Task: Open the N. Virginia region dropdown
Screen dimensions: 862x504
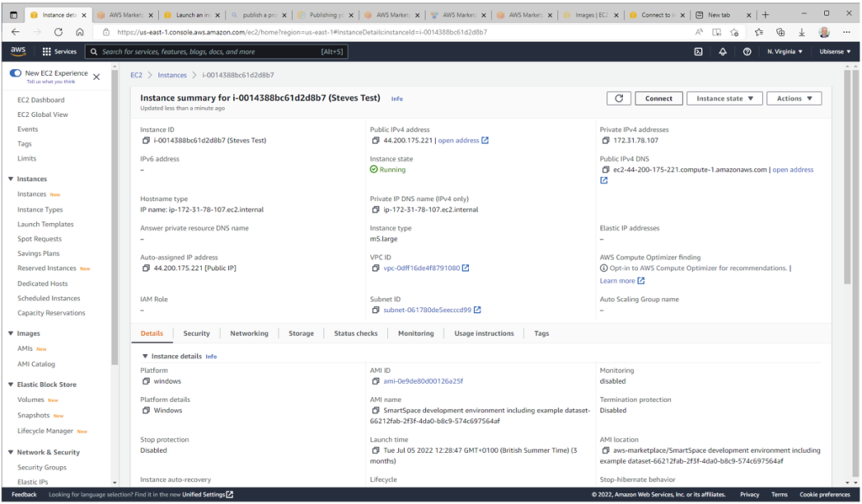Action: point(785,51)
